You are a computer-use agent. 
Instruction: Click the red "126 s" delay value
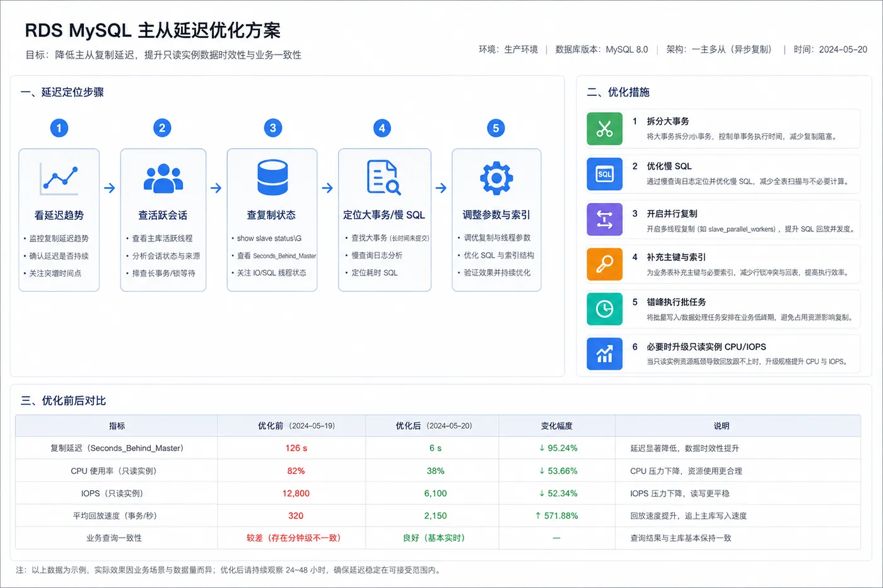click(296, 448)
